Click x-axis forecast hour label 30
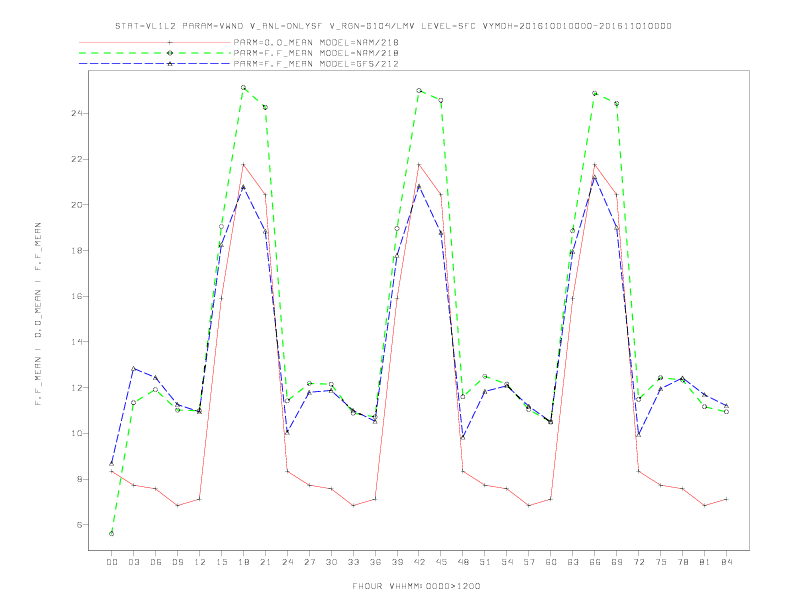Viewport: 792px width, 612px height. [x=331, y=562]
